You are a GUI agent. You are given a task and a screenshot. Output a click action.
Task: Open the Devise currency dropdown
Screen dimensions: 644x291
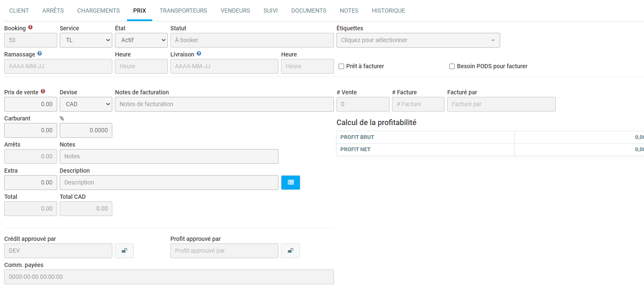coord(86,104)
